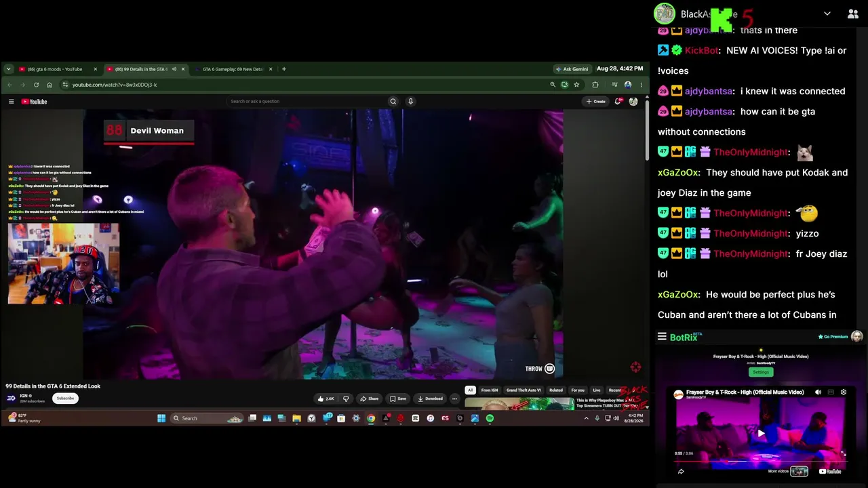This screenshot has width=868, height=488.
Task: Open Ask Gemini in Chrome
Action: tap(572, 69)
